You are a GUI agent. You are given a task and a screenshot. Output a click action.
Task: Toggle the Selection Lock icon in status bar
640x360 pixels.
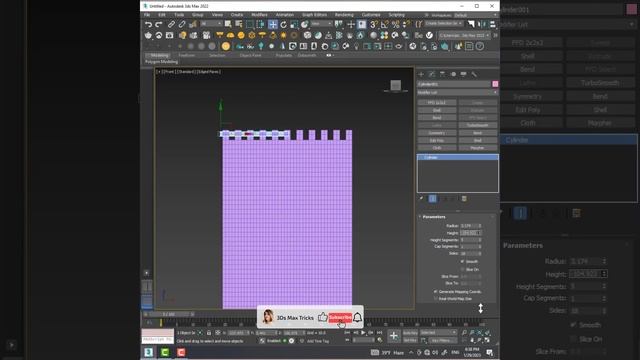click(x=209, y=333)
